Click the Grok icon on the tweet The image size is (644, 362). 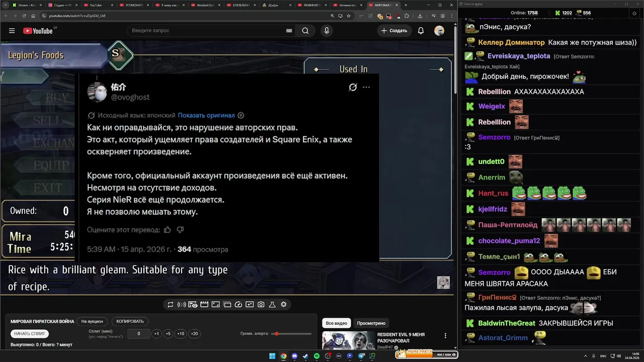coord(353,87)
